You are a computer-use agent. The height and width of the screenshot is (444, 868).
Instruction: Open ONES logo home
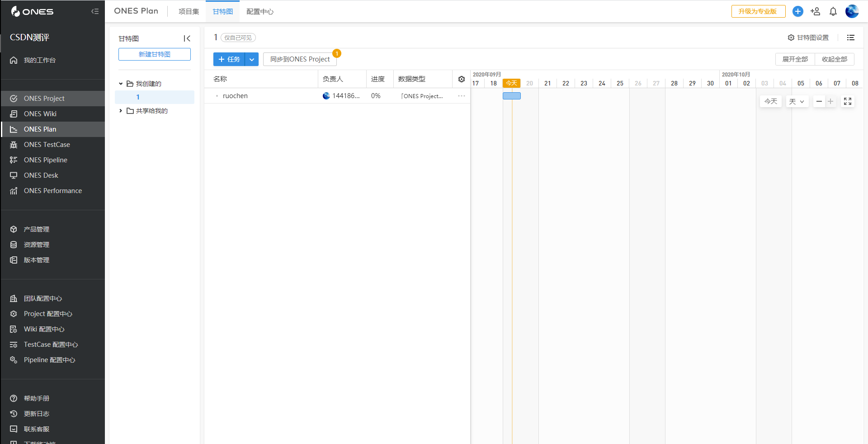[32, 11]
